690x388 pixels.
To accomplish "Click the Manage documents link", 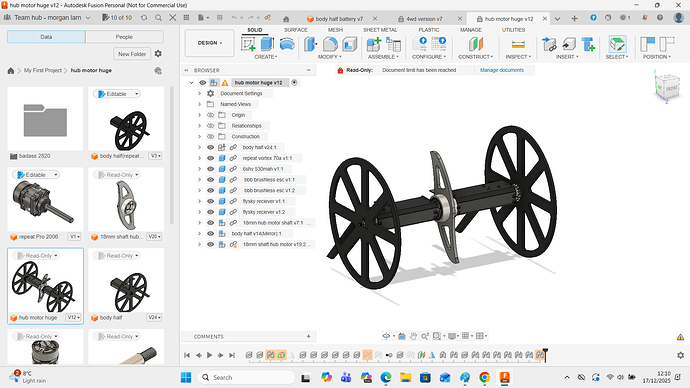I will coord(502,70).
